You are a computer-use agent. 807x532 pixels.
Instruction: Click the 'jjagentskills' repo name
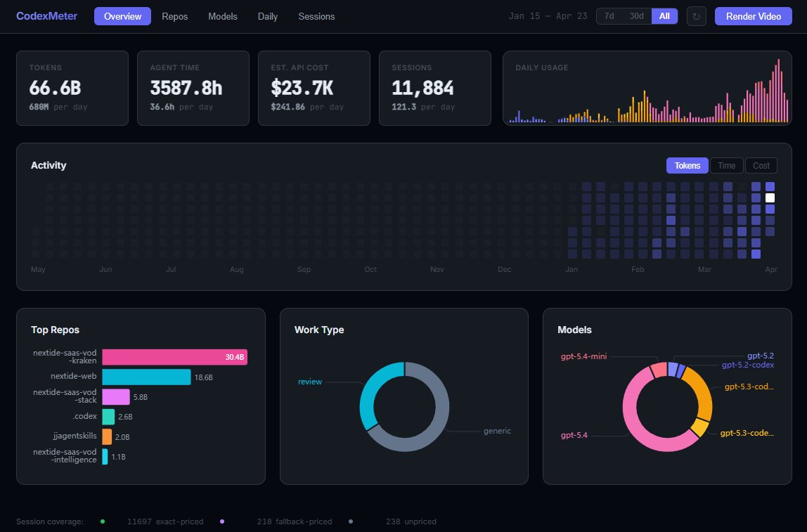pyautogui.click(x=75, y=436)
